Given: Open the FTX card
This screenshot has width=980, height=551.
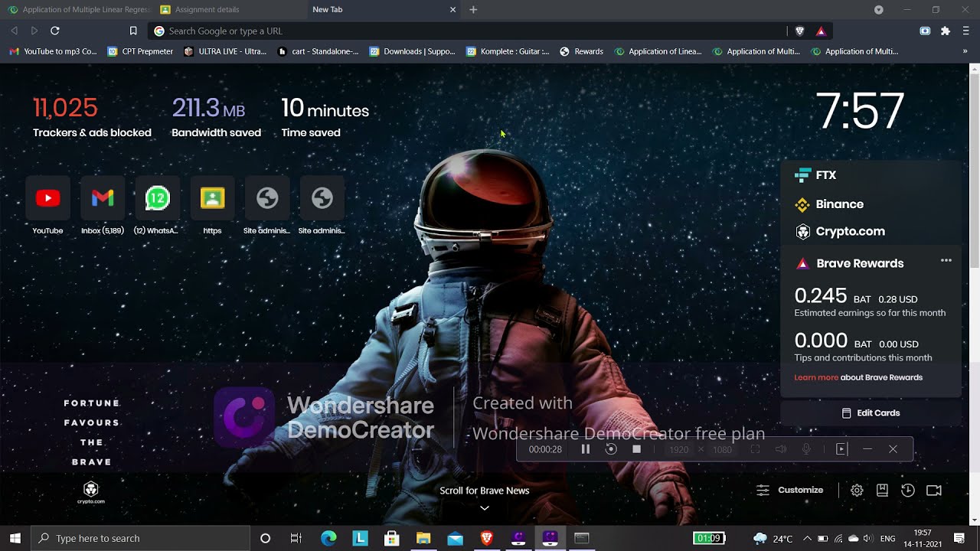Looking at the screenshot, I should (871, 175).
